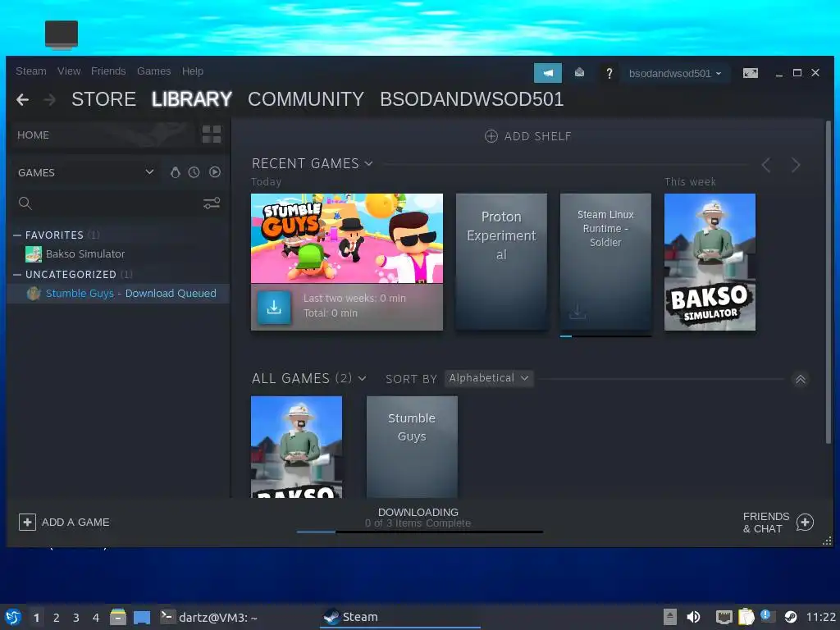Collapse the Favorites category
This screenshot has height=630, width=840.
click(x=17, y=235)
